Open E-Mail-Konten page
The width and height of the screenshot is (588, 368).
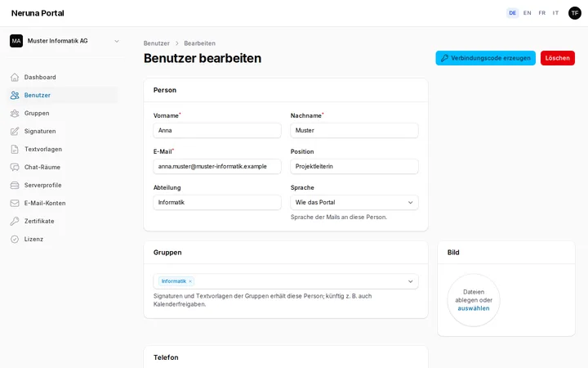[x=63, y=203]
